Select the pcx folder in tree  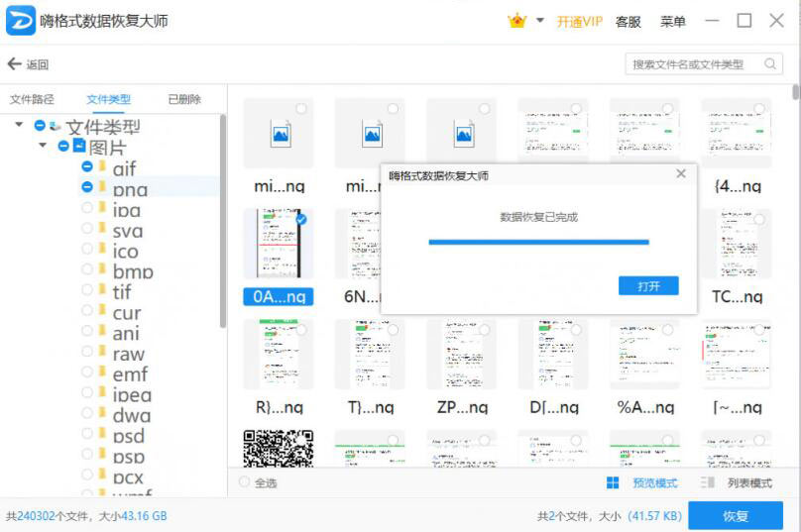coord(128,477)
